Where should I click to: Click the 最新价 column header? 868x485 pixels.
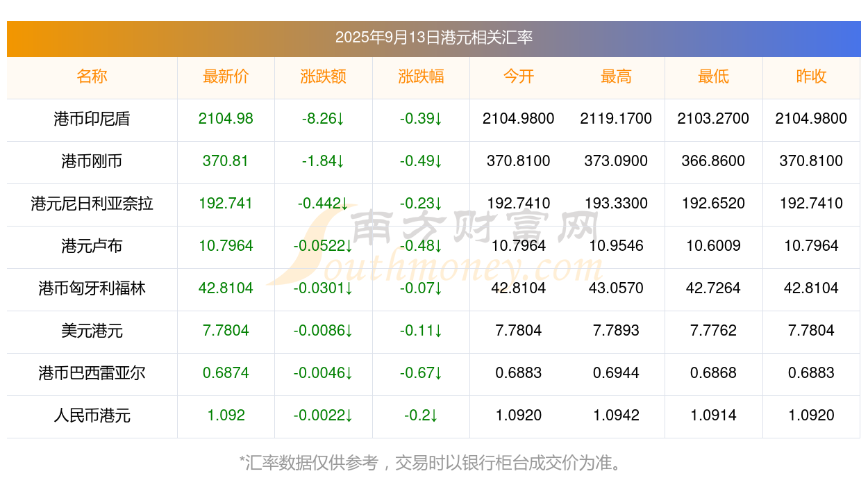(226, 76)
